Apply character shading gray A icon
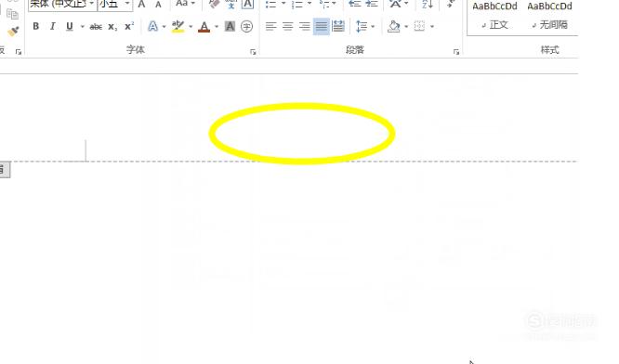Viewport: 619px width, 364px height. point(230,26)
